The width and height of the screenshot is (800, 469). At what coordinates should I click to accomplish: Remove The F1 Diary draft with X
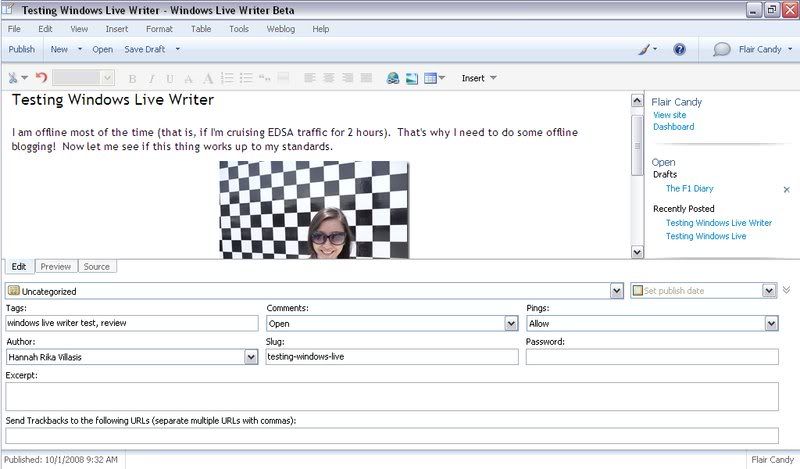pyautogui.click(x=786, y=189)
